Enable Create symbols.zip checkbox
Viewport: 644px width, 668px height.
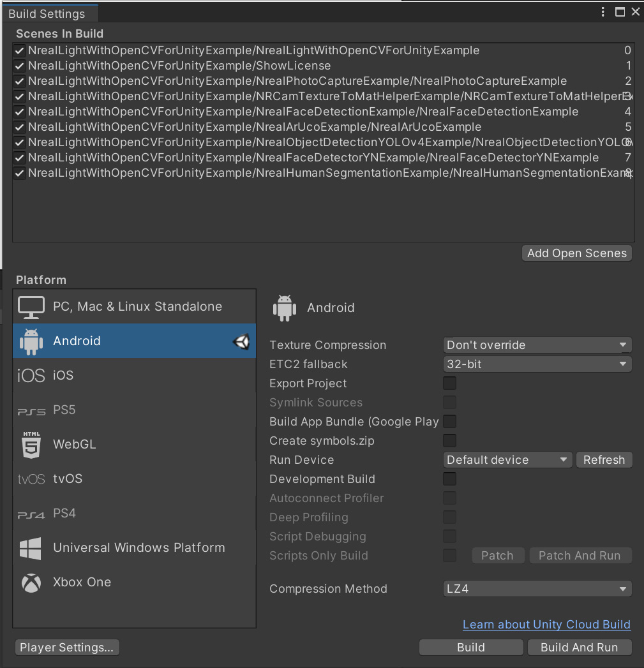pos(449,440)
